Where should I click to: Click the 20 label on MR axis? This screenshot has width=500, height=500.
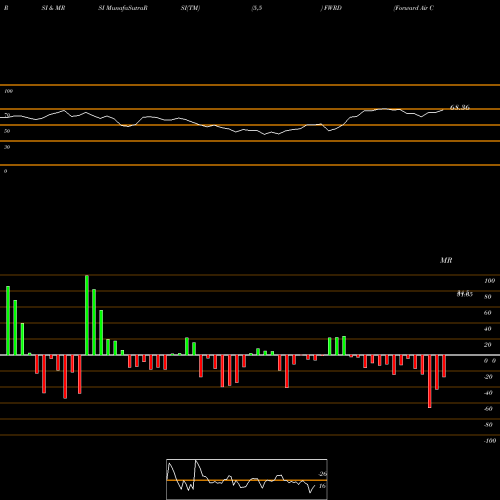pos(488,345)
